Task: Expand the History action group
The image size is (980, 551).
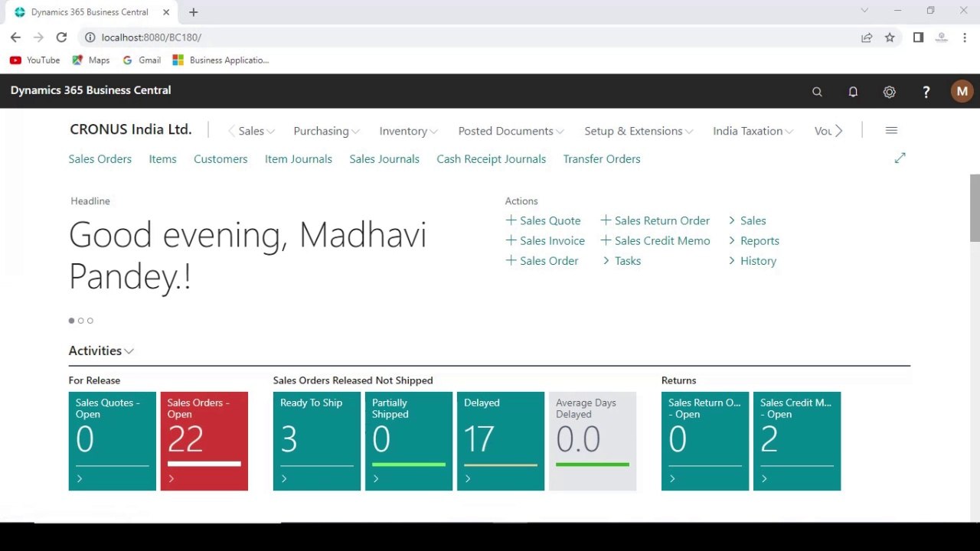Action: [752, 261]
